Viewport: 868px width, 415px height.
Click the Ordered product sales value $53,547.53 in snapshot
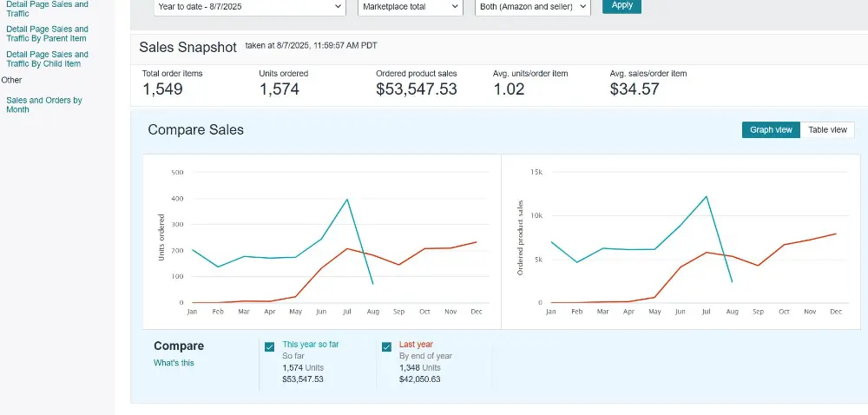pos(417,89)
